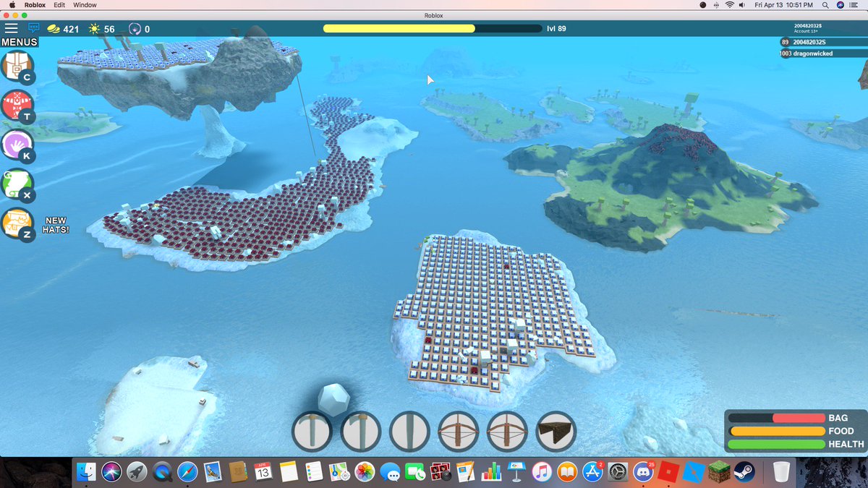Image resolution: width=868 pixels, height=488 pixels.
Task: Click the Account: 13+ header text
Action: coord(807,31)
